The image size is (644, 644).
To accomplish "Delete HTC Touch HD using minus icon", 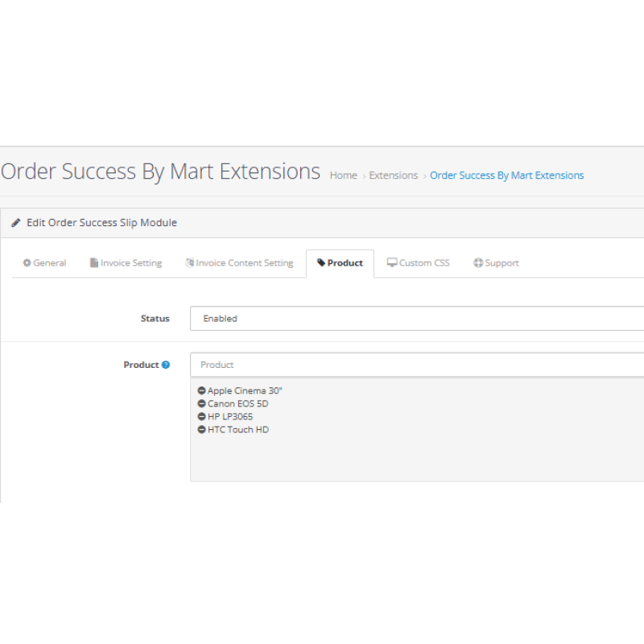I will pyautogui.click(x=201, y=429).
